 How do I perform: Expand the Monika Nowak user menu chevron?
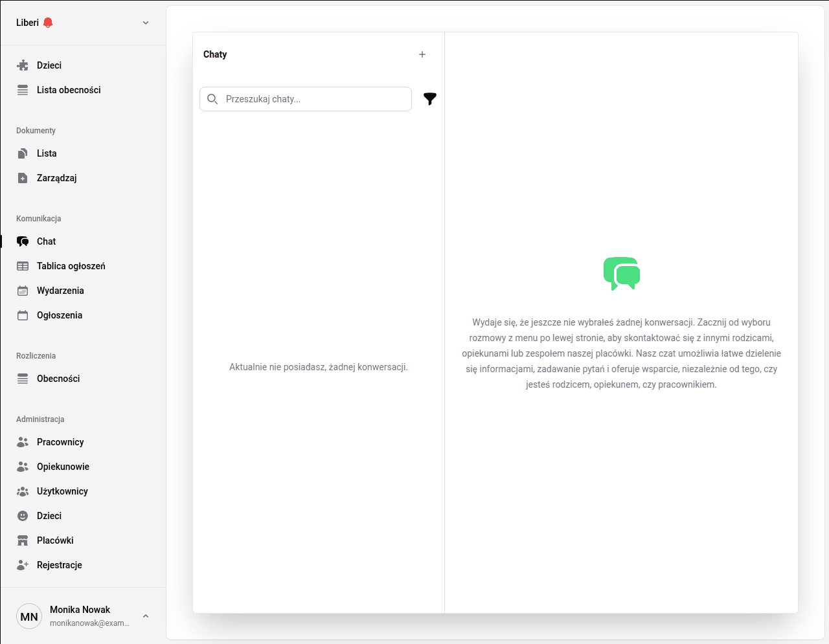[x=146, y=616]
